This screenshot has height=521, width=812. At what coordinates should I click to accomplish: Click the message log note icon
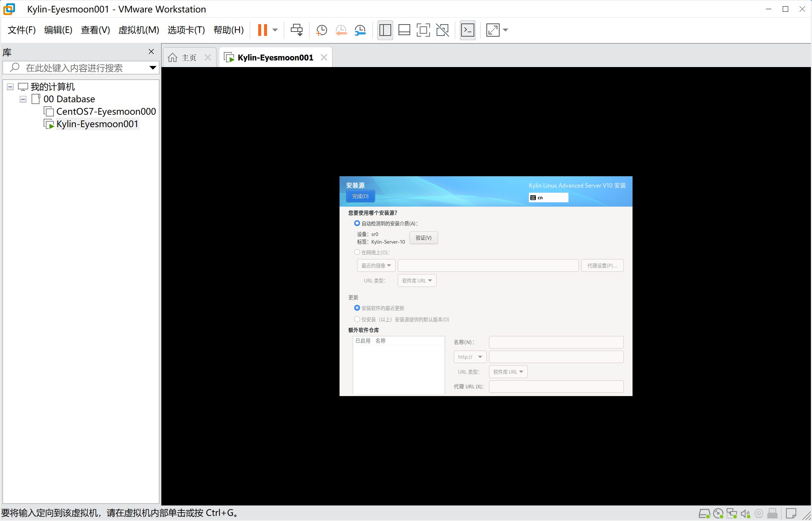pyautogui.click(x=791, y=514)
